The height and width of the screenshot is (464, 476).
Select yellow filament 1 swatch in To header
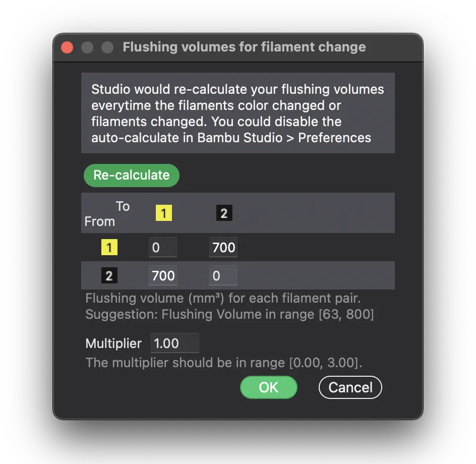coord(163,213)
